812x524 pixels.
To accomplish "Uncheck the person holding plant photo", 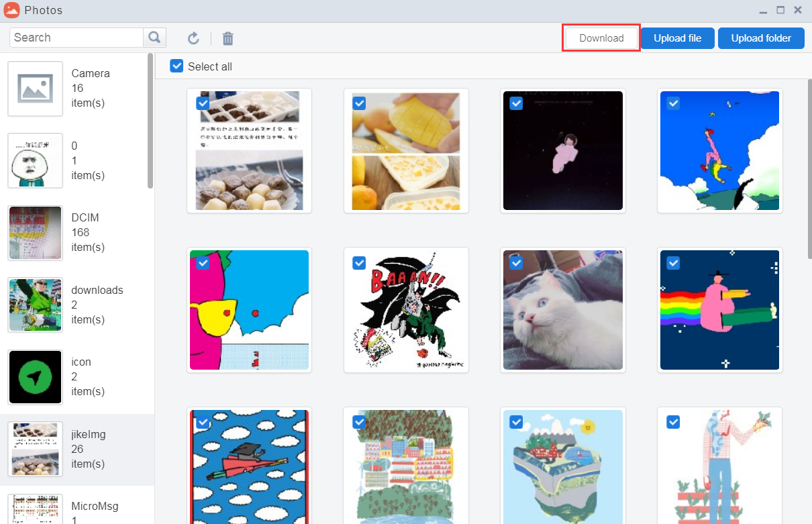I will coord(673,422).
